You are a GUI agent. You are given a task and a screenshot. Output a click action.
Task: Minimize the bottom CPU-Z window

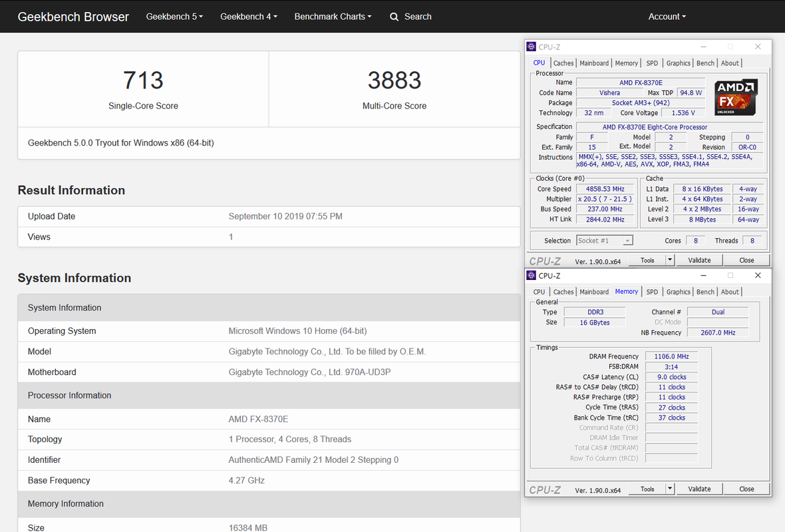pyautogui.click(x=703, y=275)
